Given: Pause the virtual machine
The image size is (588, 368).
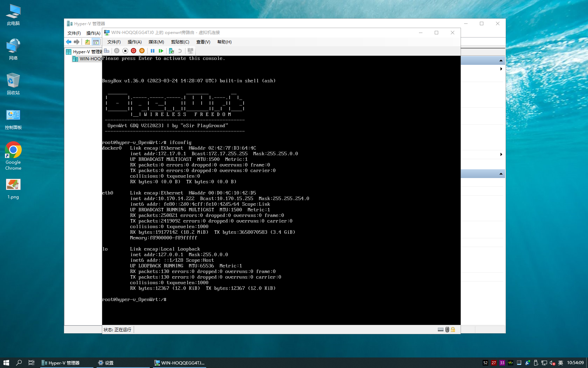Looking at the screenshot, I should pyautogui.click(x=153, y=51).
